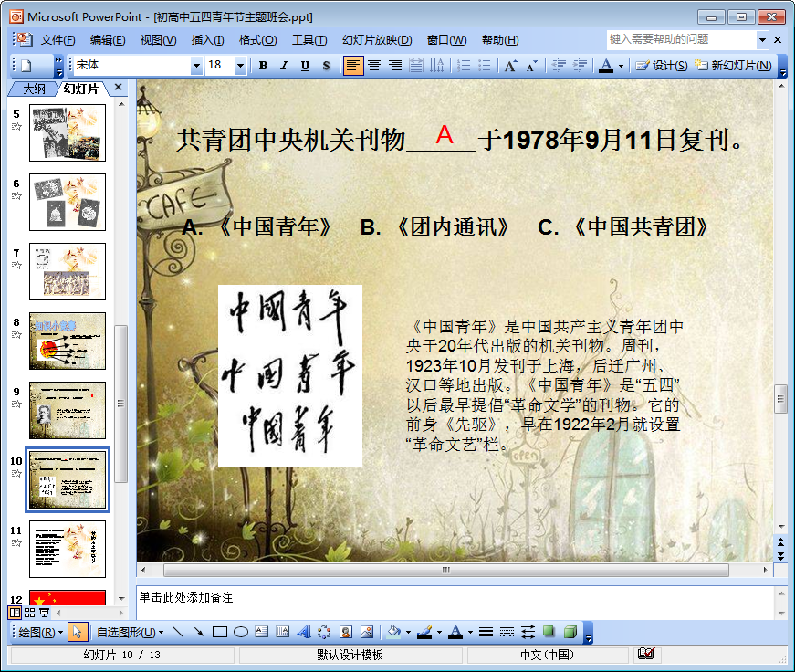The image size is (795, 672).
Task: Decrease the font size
Action: click(531, 66)
